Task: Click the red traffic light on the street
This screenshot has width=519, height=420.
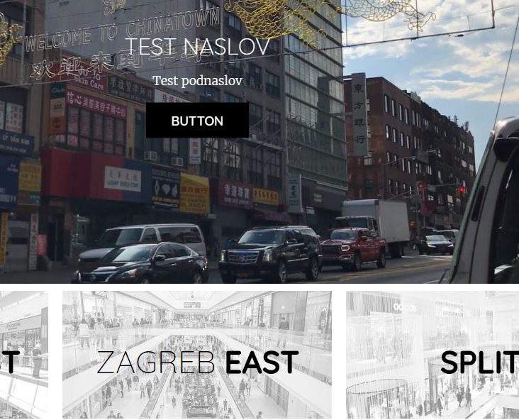Action: (462, 190)
